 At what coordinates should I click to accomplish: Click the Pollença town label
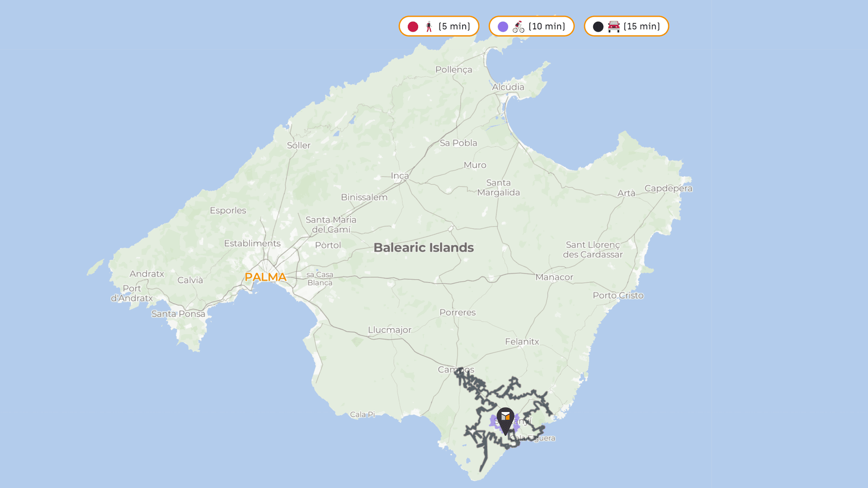453,70
